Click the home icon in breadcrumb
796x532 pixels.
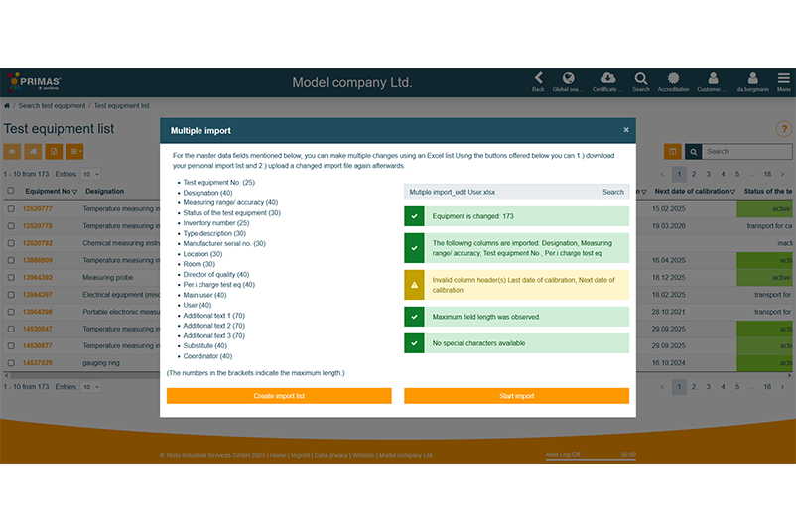pos(7,105)
